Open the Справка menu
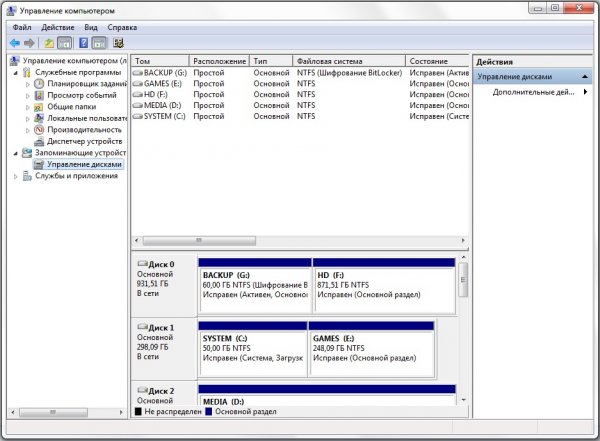This screenshot has width=600, height=441. 122,28
